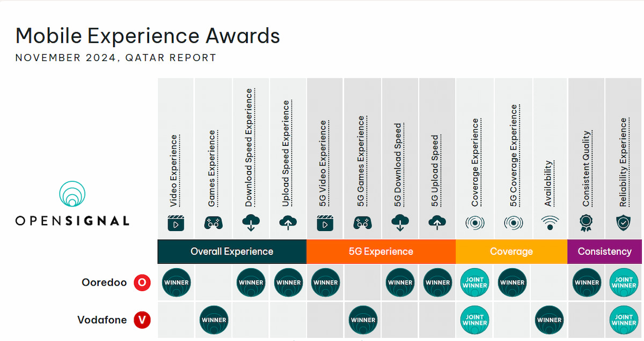644x341 pixels.
Task: Click the 5G Coverage Experience column label
Action: click(x=514, y=155)
